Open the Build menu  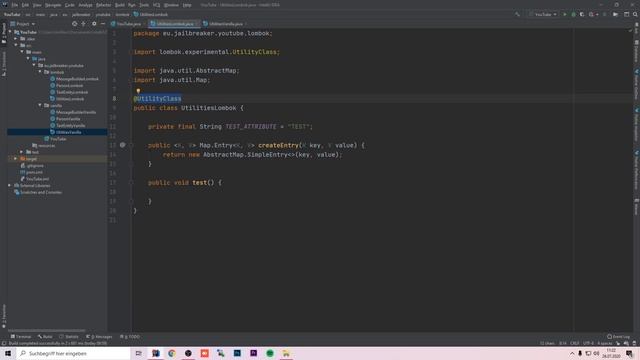click(x=120, y=5)
